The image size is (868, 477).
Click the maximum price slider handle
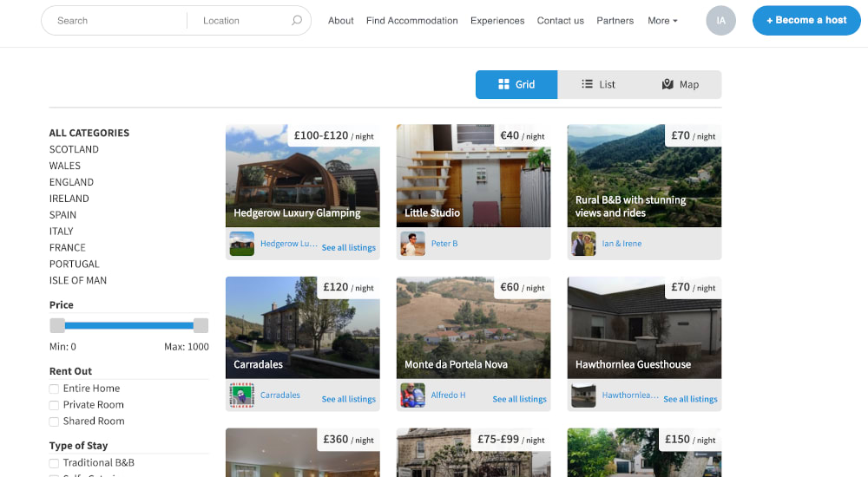coord(201,325)
